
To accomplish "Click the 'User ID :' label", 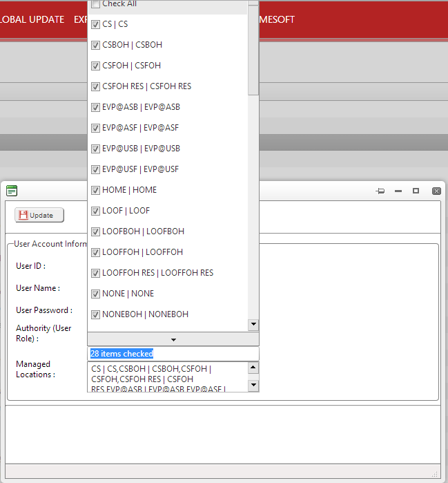I will (31, 266).
